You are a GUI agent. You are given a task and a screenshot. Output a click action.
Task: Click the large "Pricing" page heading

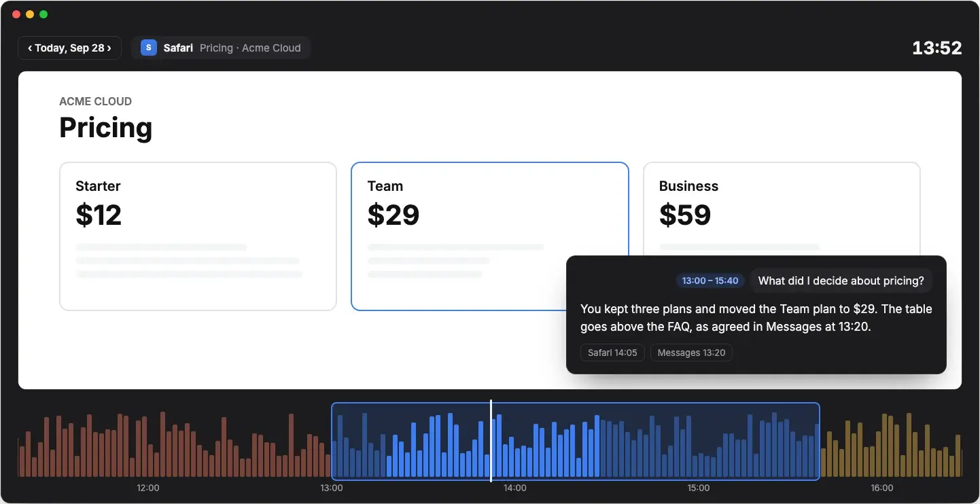click(106, 128)
